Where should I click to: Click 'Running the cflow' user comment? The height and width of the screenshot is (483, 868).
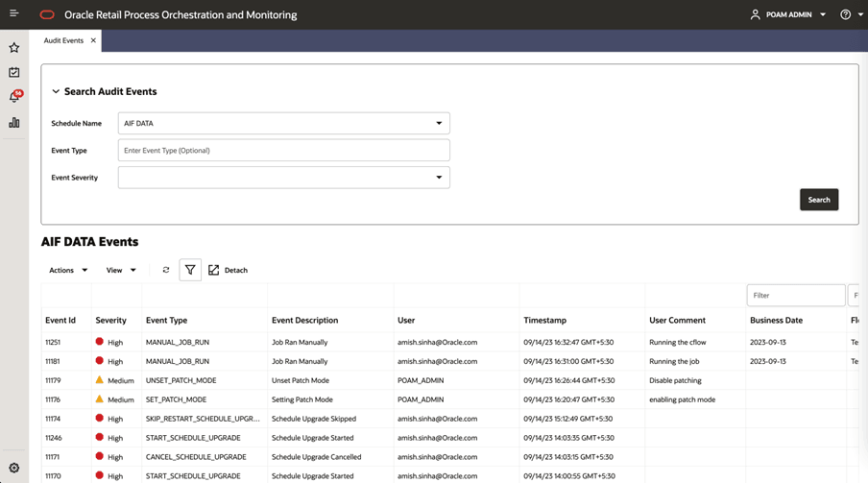678,342
